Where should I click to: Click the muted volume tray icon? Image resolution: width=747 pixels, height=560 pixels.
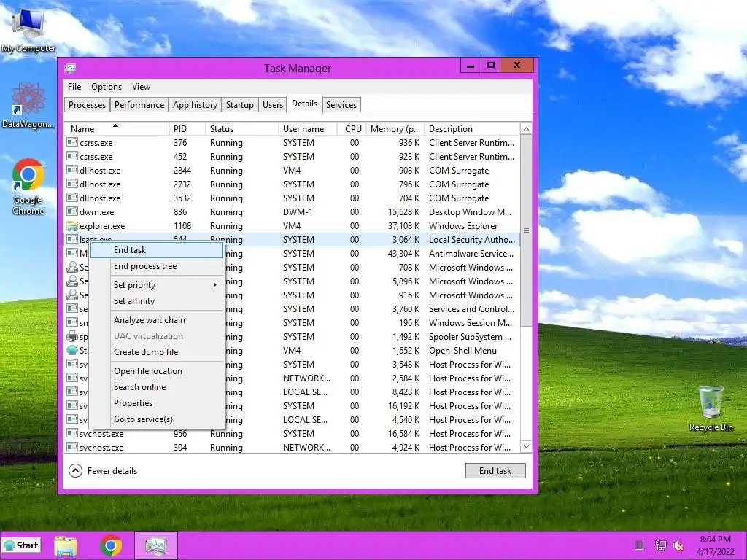point(678,545)
